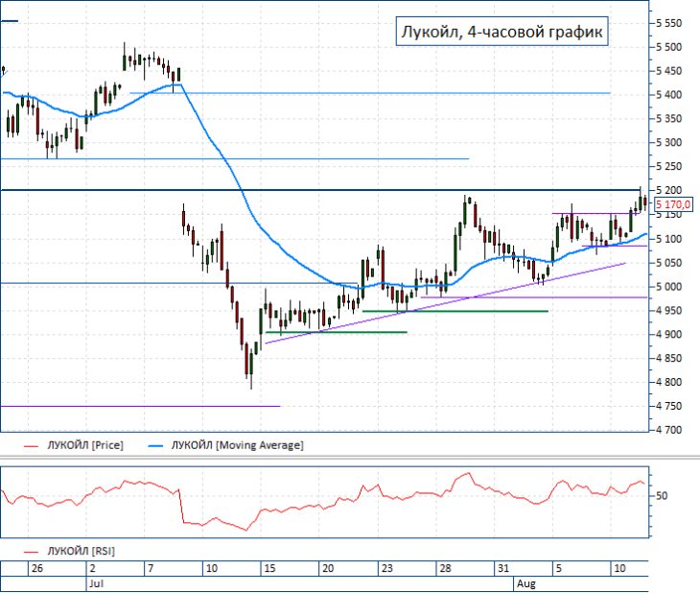Screen dimensions: 700x593
Task: Click the '4 900' price axis label
Action: point(668,335)
